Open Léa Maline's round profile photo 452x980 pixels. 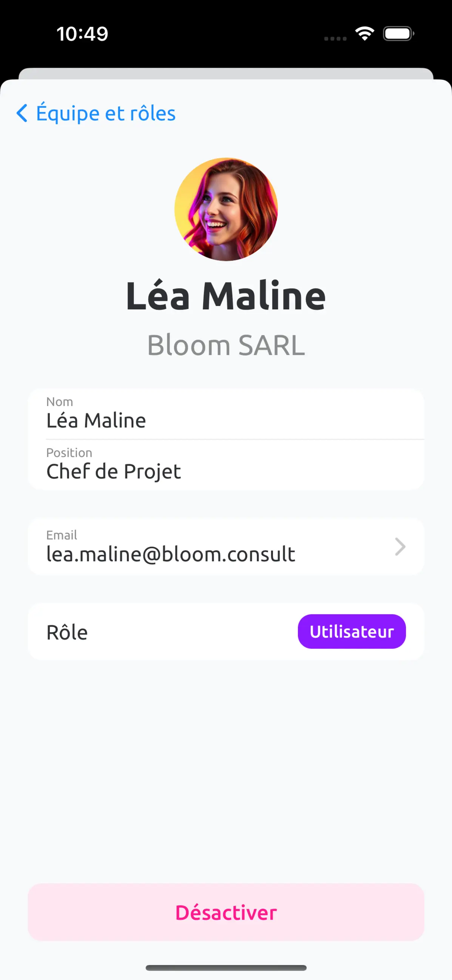click(226, 209)
